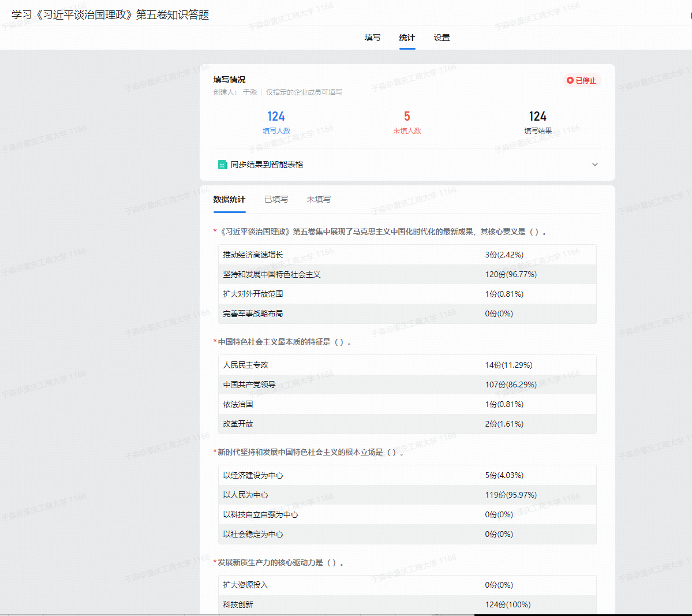Viewport: 692px width, 616px height.
Task: Click the 坚持和发展中国特色社会主义 answer row
Action: click(x=407, y=274)
